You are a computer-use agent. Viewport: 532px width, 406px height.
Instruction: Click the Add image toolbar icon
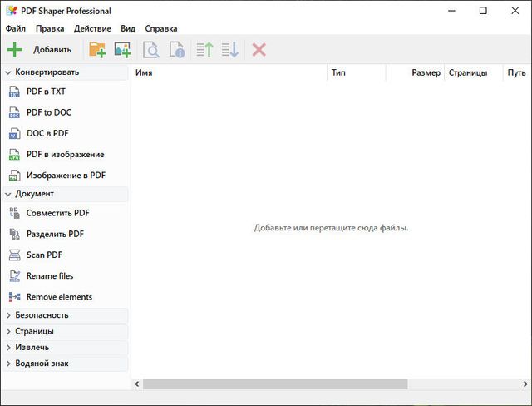pos(123,50)
